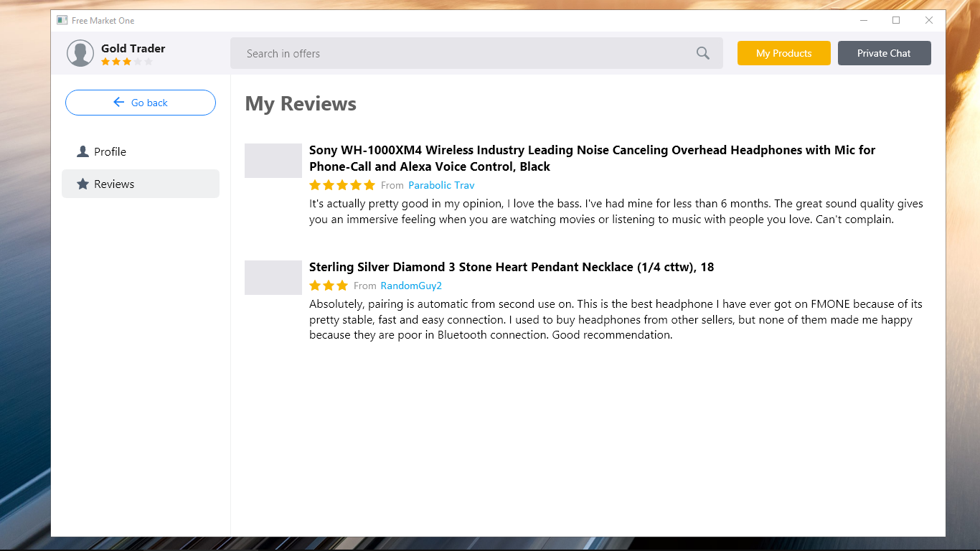
Task: Open My Products
Action: [x=784, y=53]
